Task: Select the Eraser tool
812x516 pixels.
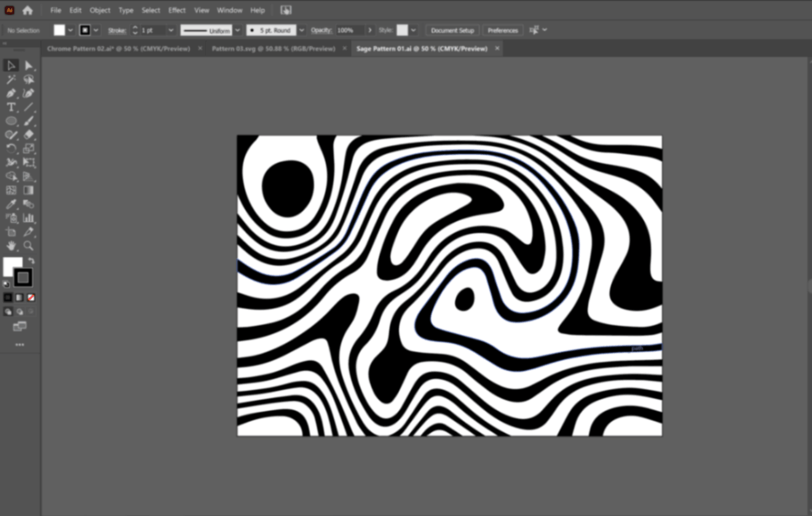Action: tap(28, 135)
